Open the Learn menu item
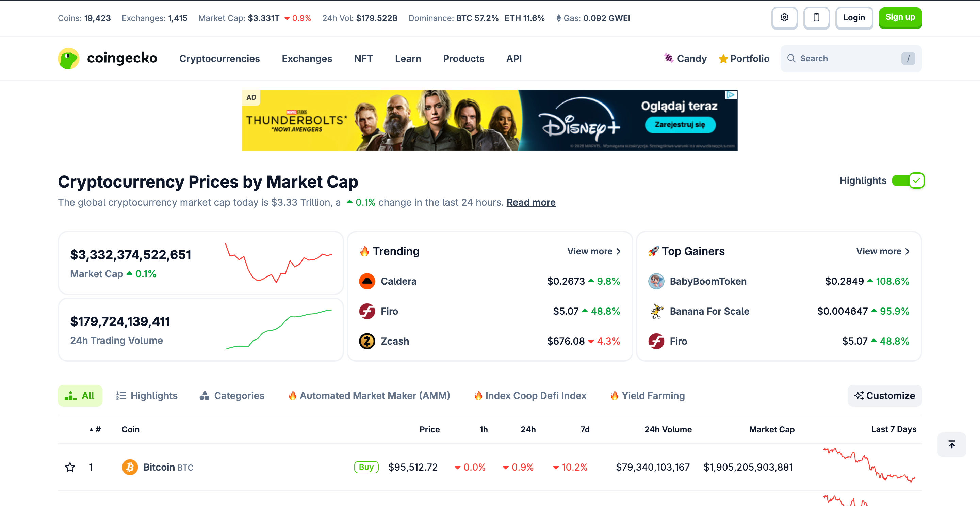980x506 pixels. tap(408, 58)
